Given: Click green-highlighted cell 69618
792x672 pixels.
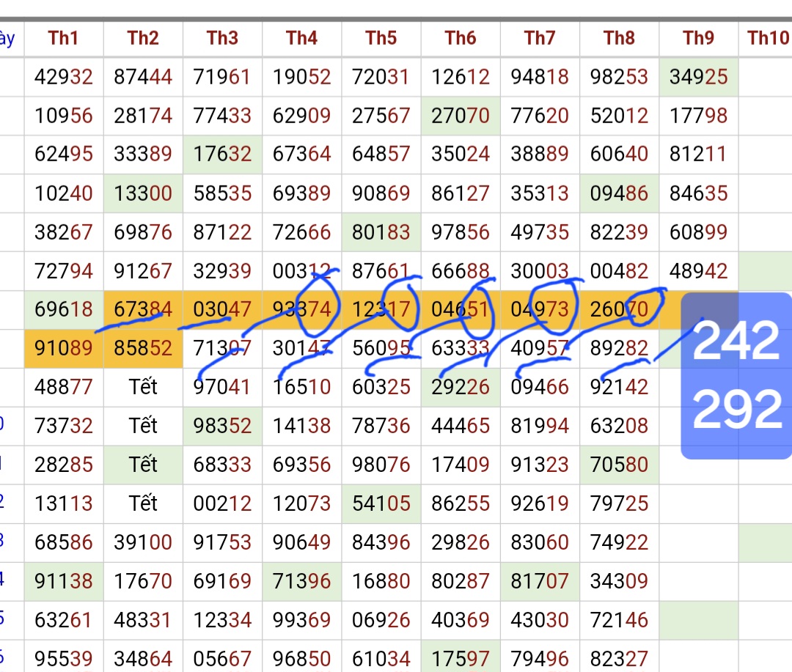Looking at the screenshot, I should [64, 309].
